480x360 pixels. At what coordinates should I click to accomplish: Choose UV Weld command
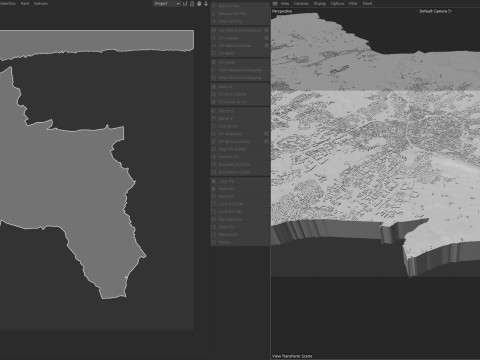[x=240, y=53]
